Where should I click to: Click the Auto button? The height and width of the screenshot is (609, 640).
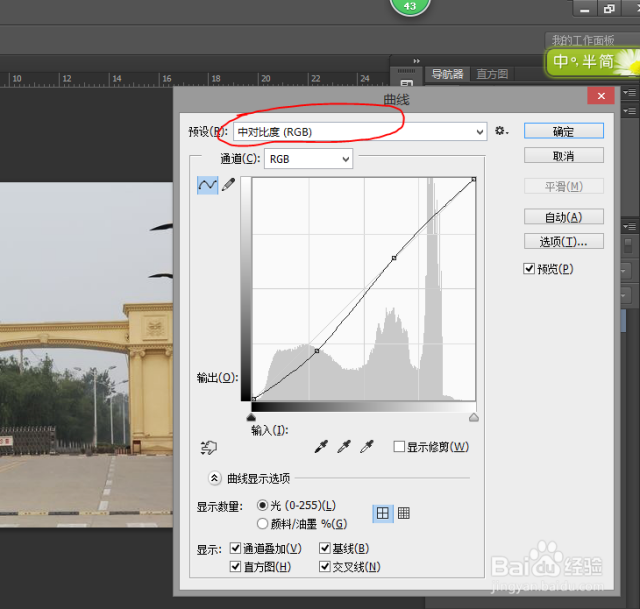(564, 217)
